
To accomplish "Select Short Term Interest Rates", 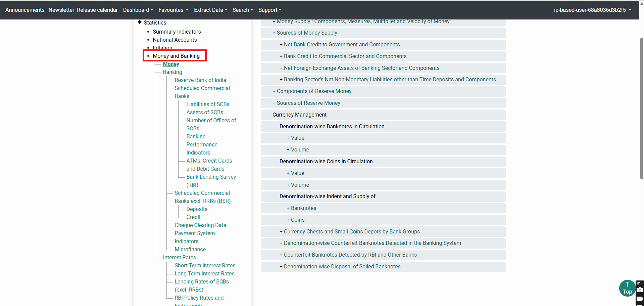I will pyautogui.click(x=205, y=266).
